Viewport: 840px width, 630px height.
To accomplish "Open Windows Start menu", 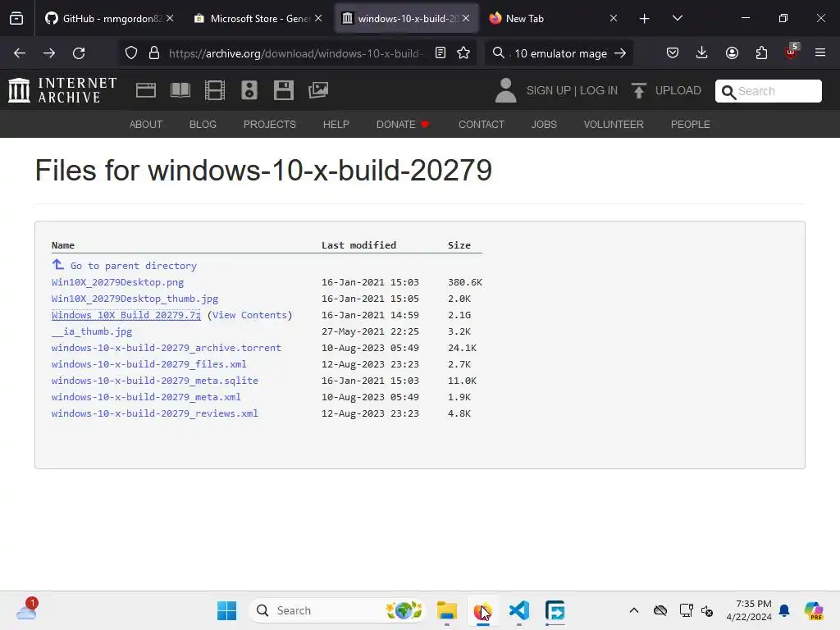I will (226, 610).
